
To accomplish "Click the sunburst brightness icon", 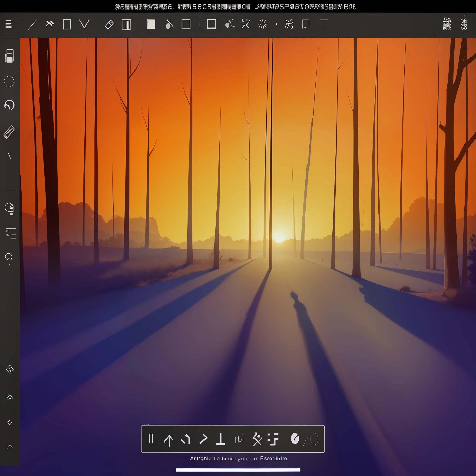I will 263,24.
